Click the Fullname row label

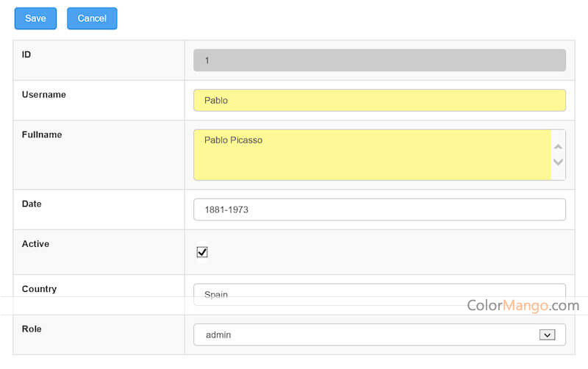pyautogui.click(x=42, y=135)
